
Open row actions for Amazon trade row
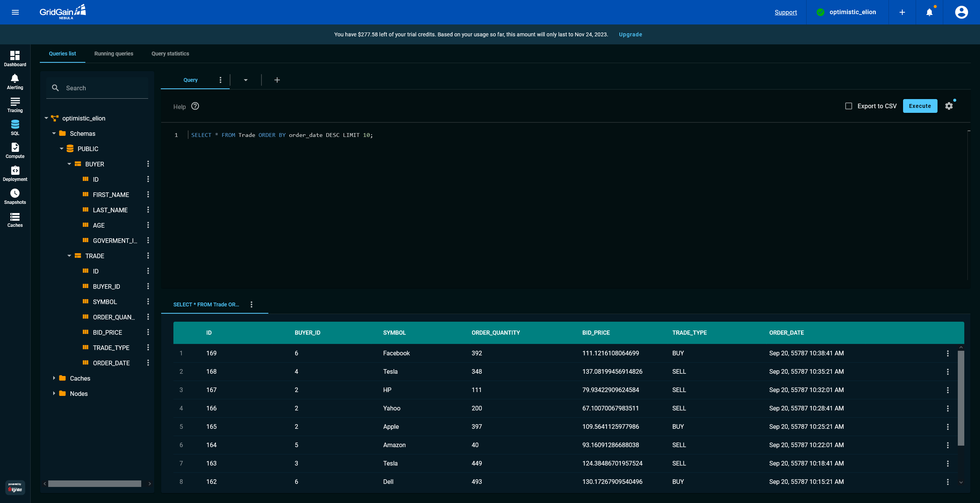[948, 445]
